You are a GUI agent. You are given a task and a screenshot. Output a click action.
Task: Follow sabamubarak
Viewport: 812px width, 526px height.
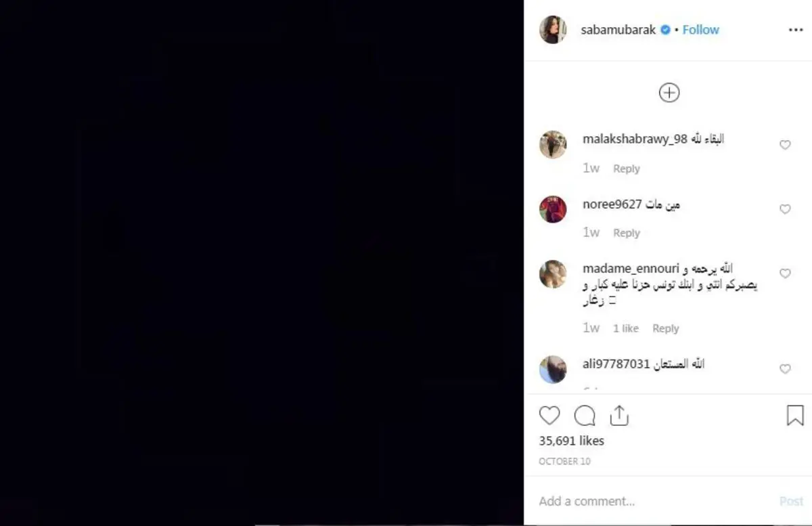(700, 30)
